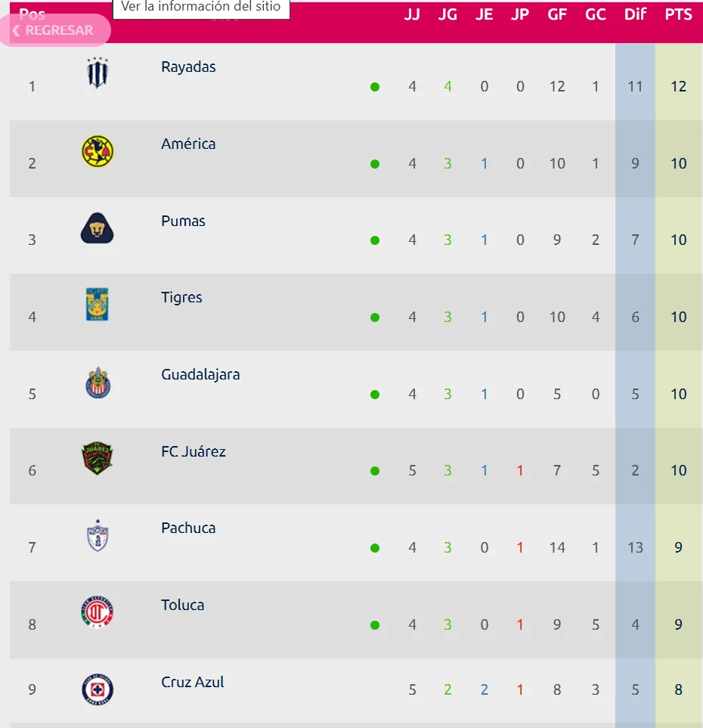Click the green status dot for Toluca
This screenshot has width=703, height=728.
click(x=375, y=625)
